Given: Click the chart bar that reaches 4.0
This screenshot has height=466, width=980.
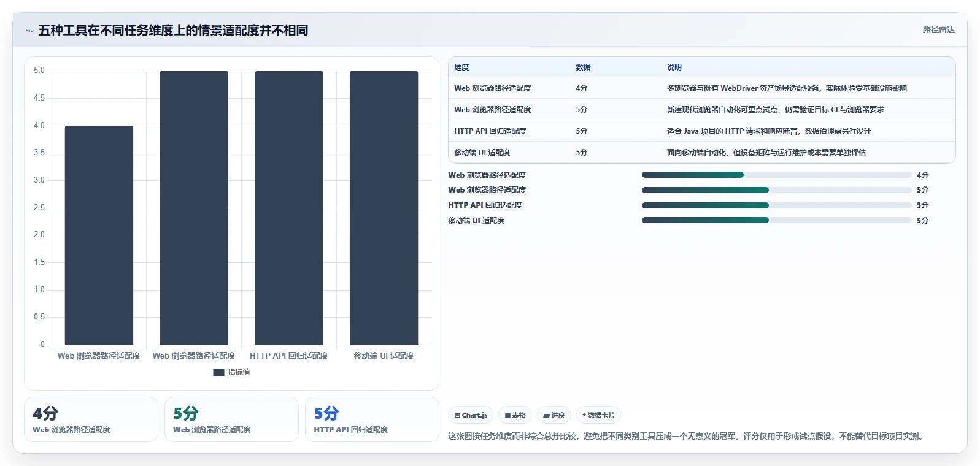Looking at the screenshot, I should (99, 235).
